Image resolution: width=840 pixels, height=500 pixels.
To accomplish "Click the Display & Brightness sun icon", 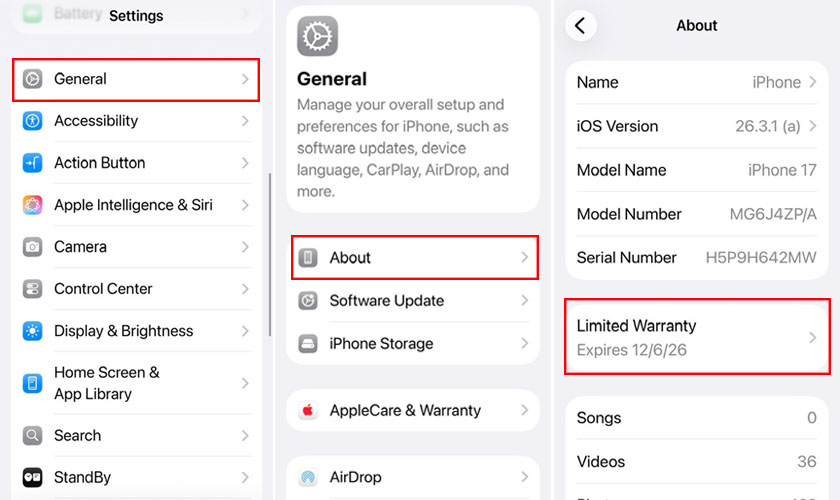I will pos(32,331).
